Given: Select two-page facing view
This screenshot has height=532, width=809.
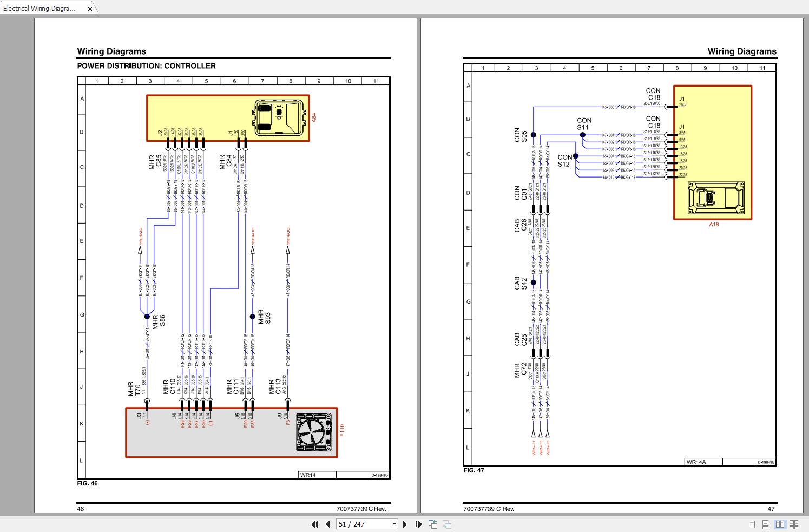Looking at the screenshot, I should point(780,524).
